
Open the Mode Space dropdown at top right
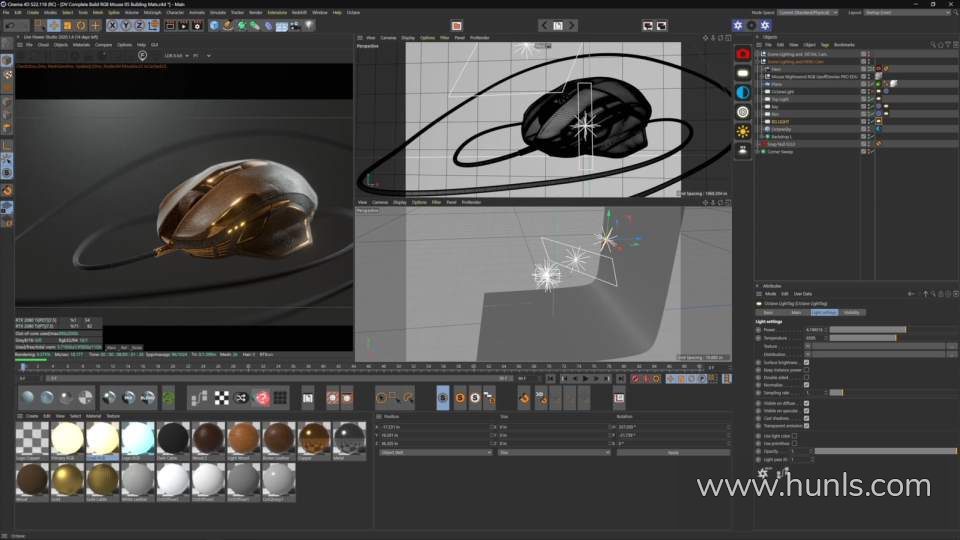[x=808, y=13]
